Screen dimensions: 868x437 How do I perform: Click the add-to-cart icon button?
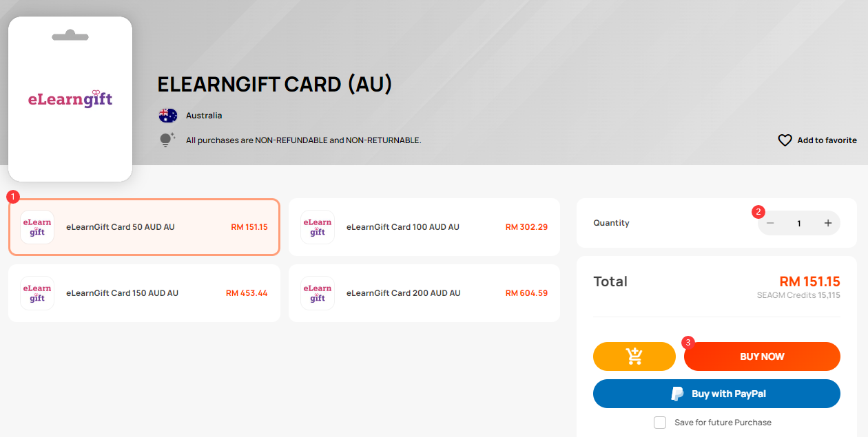[634, 356]
